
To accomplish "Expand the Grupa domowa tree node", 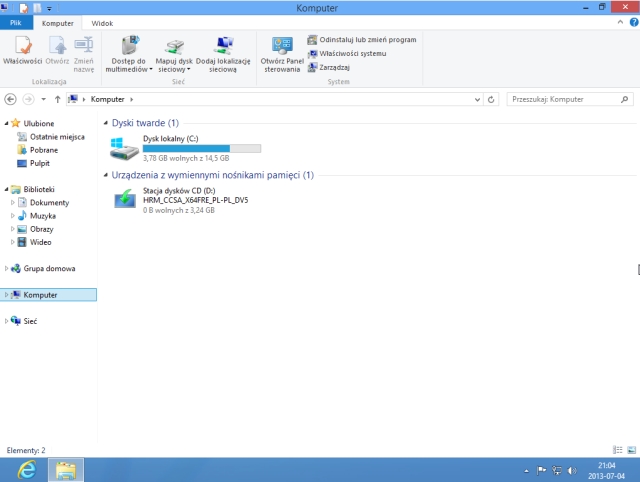I will pos(6,268).
